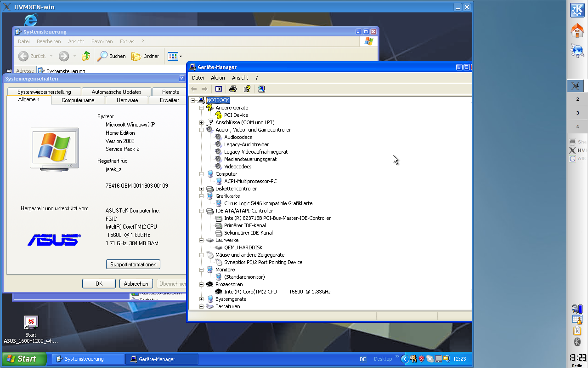Viewport: 588px width, 368px height.
Task: Open the Aktion menu in Geräte-Manager
Action: (218, 78)
